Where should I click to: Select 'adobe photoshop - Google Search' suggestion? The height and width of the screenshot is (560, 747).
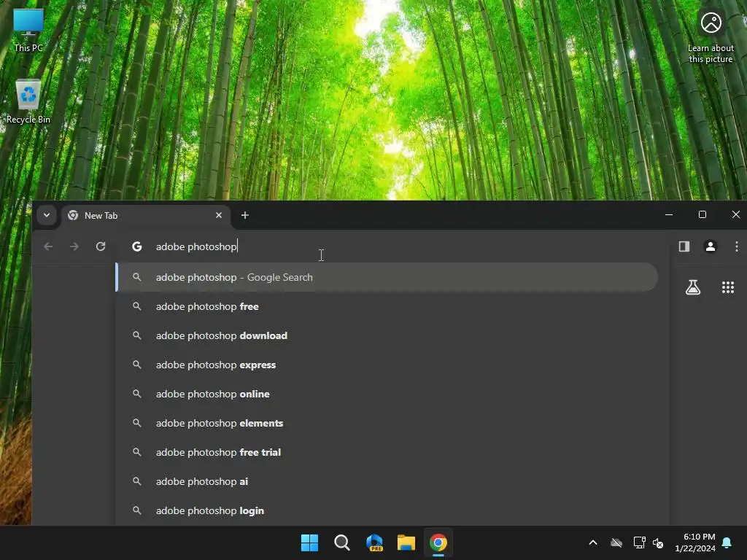[387, 277]
